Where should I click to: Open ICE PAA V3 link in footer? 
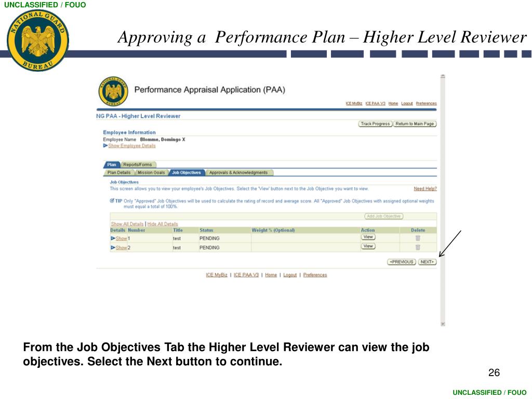pyautogui.click(x=246, y=275)
